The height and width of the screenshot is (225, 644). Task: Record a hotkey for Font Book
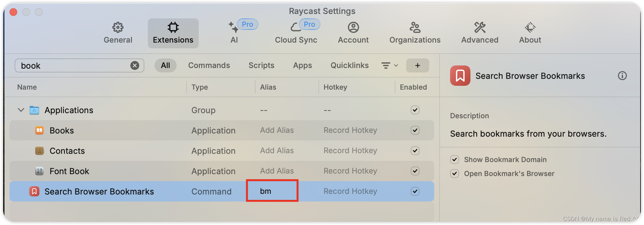click(x=350, y=171)
